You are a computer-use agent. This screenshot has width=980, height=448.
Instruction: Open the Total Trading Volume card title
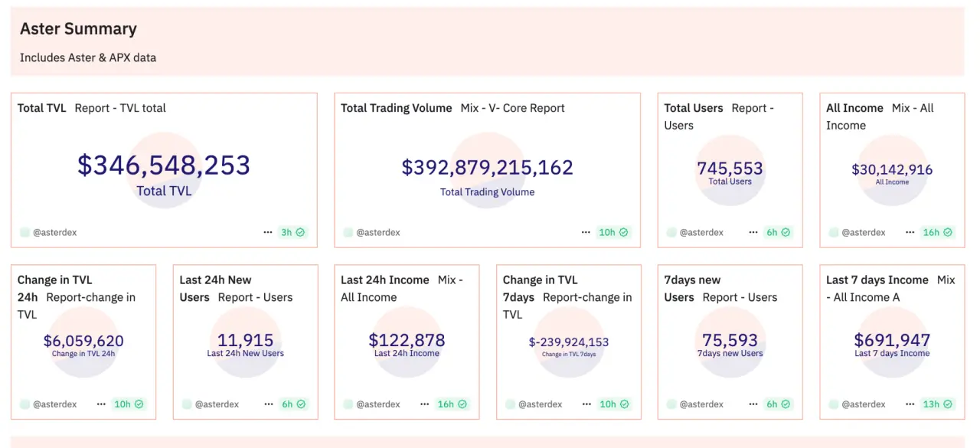click(x=397, y=108)
